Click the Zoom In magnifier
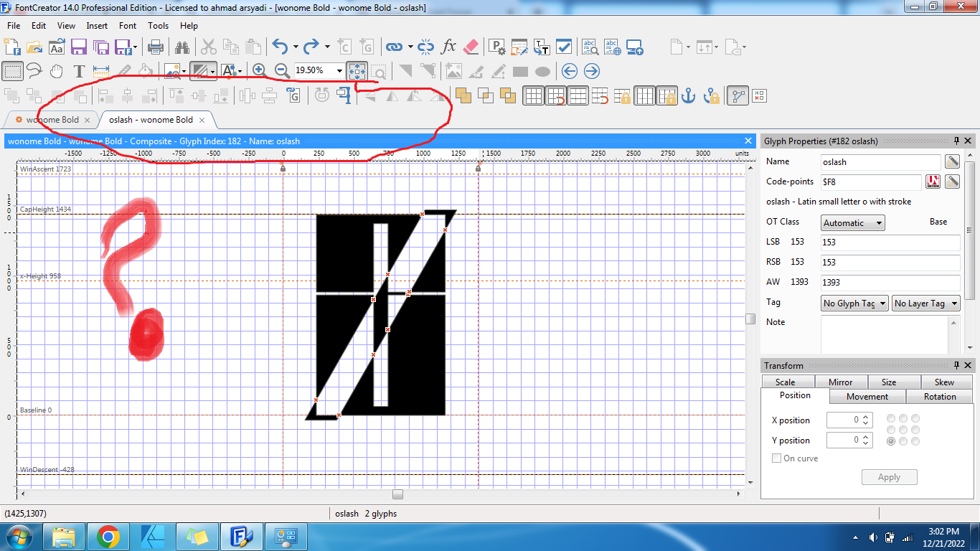 click(x=260, y=71)
